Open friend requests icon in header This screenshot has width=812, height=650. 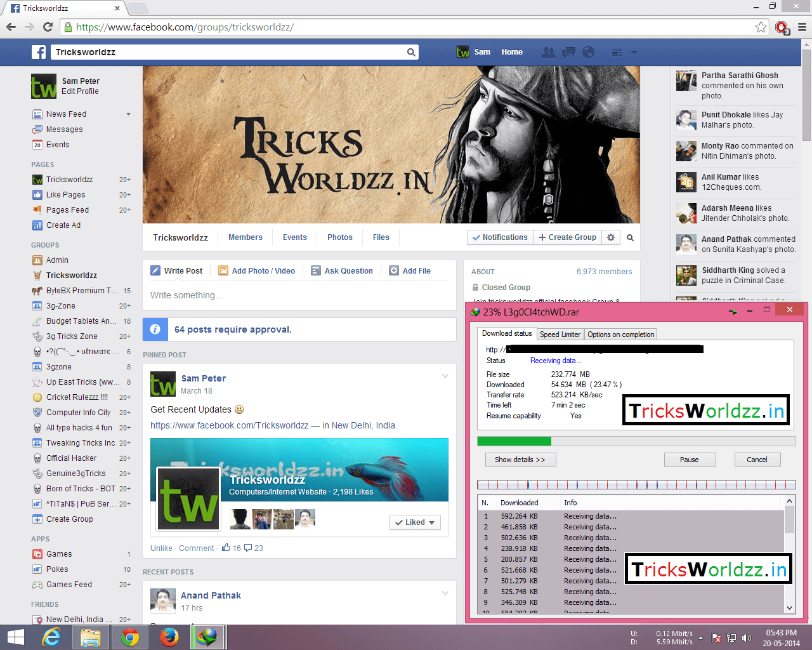pos(548,52)
